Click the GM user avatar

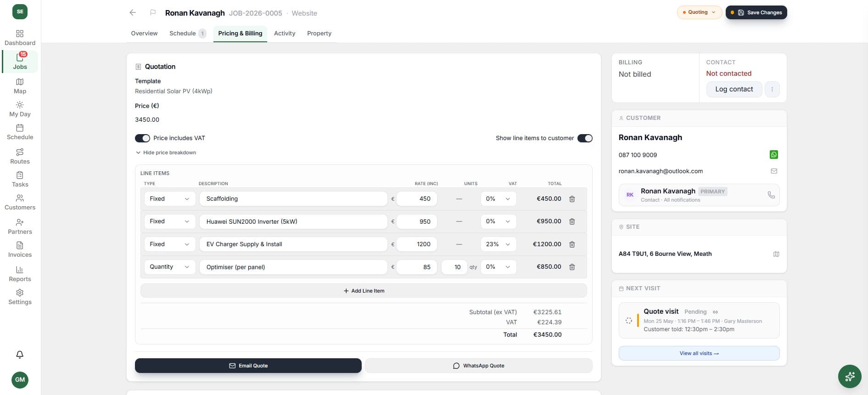click(x=20, y=380)
